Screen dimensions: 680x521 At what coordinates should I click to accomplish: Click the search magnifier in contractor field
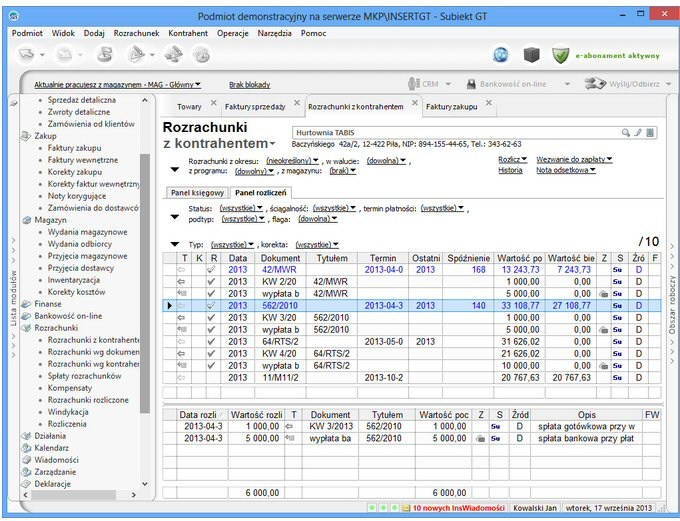tap(626, 132)
